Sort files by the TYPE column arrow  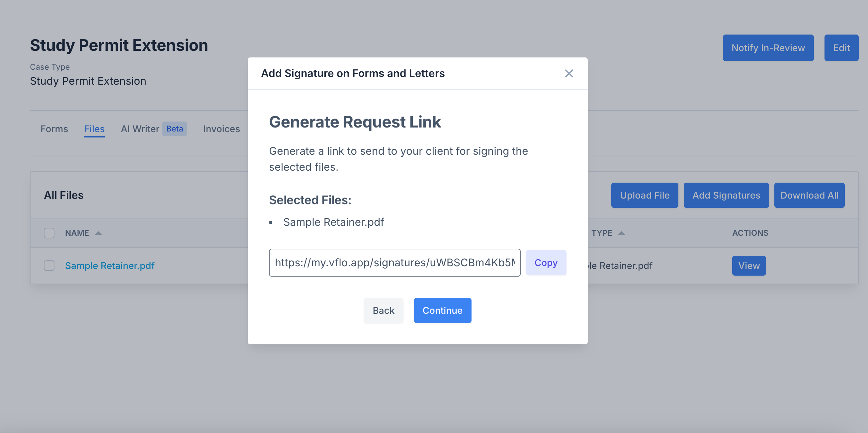621,233
